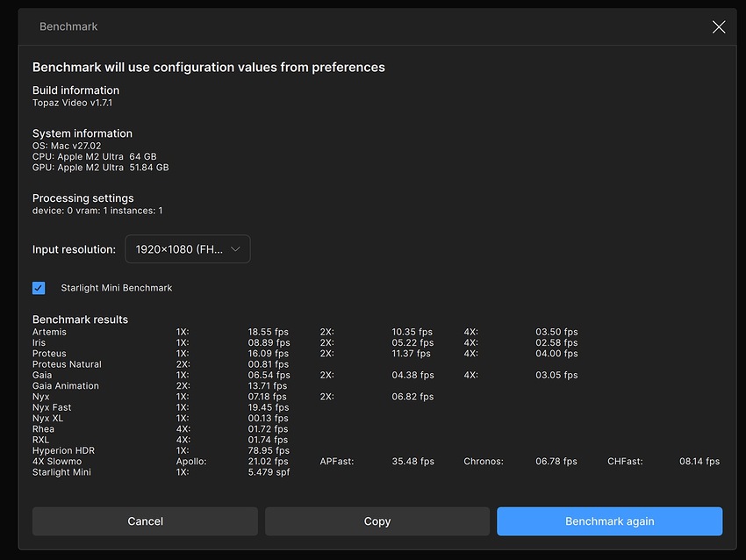Click the Build information heading
This screenshot has height=560, width=746.
pos(75,90)
